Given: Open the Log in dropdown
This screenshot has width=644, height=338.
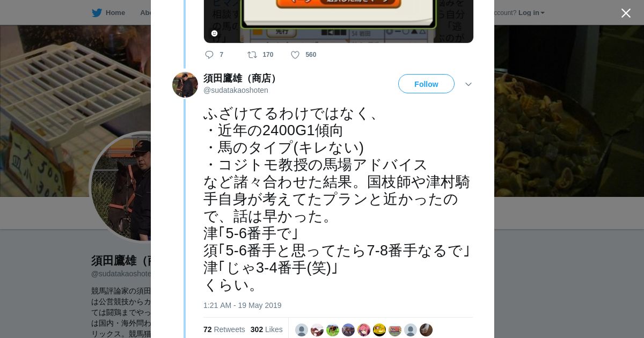Looking at the screenshot, I should pos(531,13).
